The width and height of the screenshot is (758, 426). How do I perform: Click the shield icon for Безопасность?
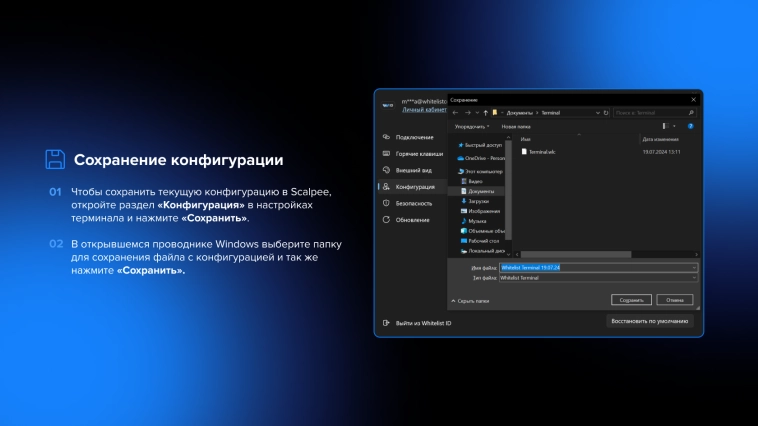[x=386, y=203]
